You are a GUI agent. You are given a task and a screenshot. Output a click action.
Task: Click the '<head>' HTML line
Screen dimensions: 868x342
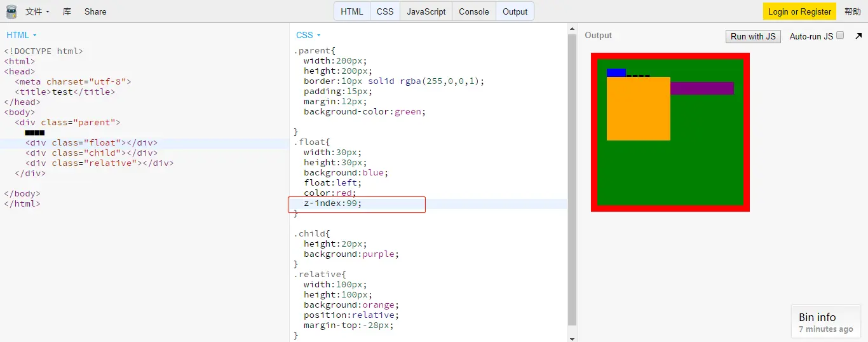coord(20,71)
